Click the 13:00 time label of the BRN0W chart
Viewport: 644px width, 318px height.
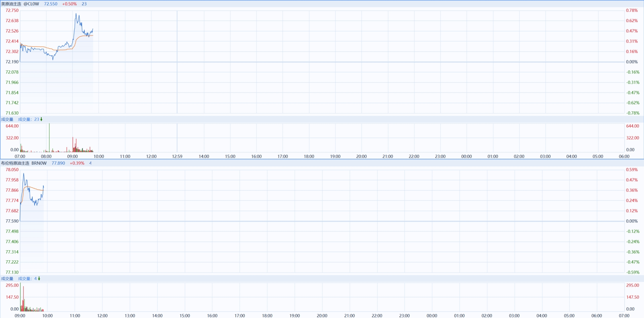[130, 316]
